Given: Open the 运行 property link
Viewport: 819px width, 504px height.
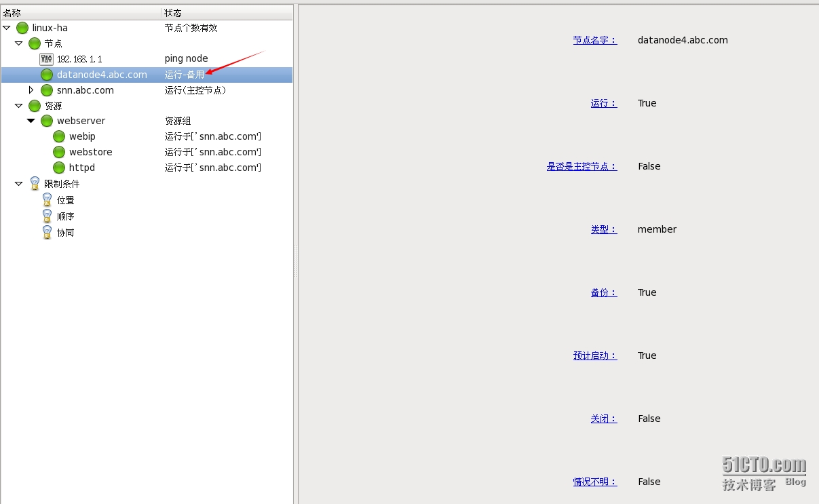Looking at the screenshot, I should coord(604,103).
